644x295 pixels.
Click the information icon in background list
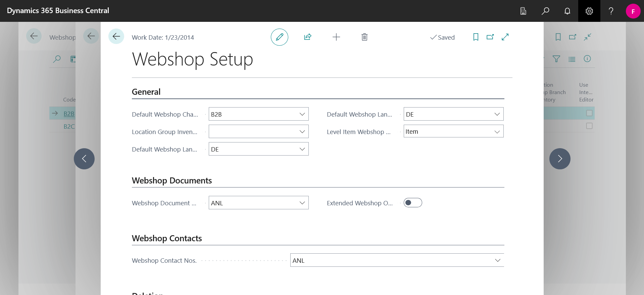(x=587, y=59)
